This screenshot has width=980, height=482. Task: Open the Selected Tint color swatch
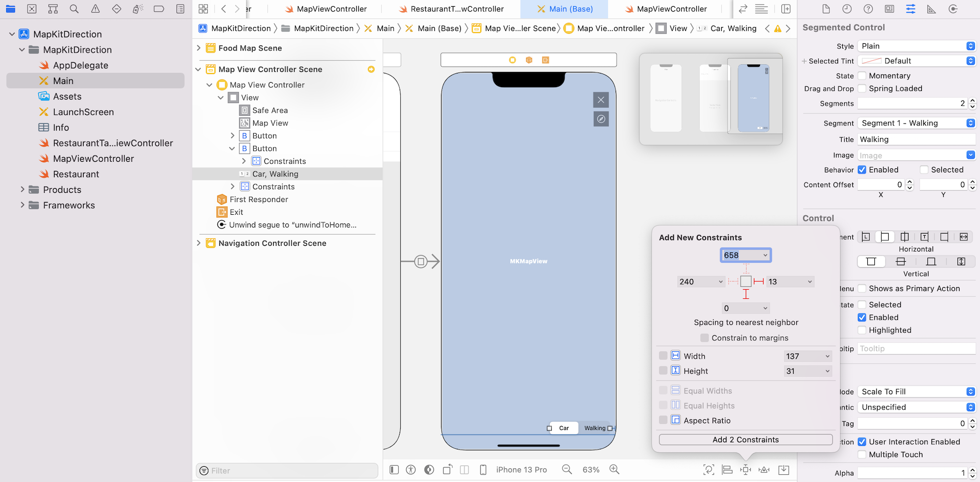coord(872,61)
